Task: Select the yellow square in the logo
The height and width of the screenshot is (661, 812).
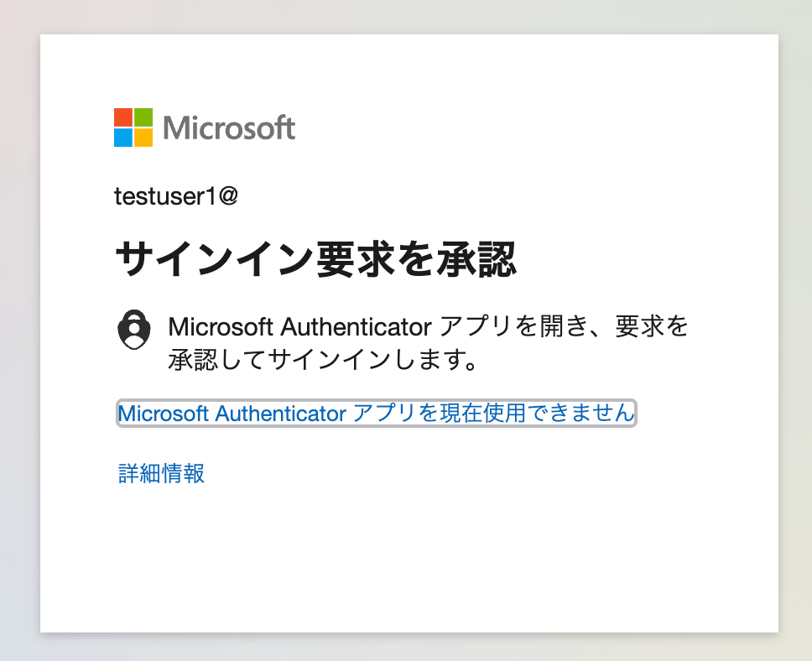Action: tap(144, 138)
